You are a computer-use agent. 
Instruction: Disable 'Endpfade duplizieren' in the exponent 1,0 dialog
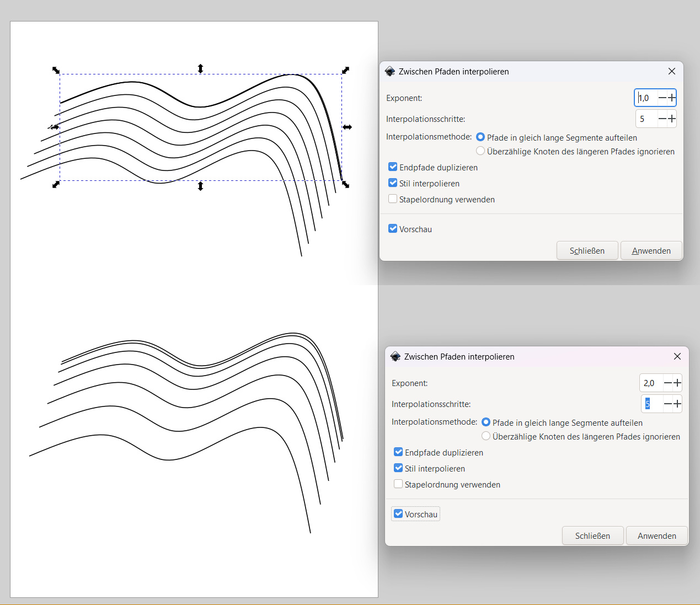point(393,167)
